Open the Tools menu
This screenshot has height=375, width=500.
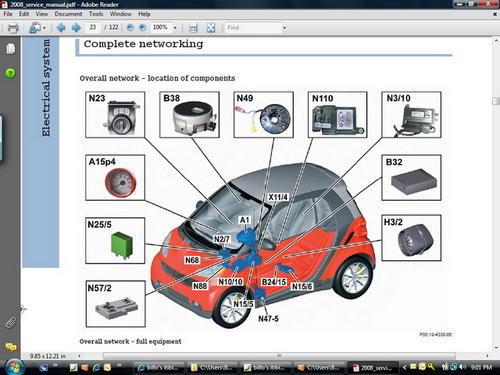click(x=96, y=14)
